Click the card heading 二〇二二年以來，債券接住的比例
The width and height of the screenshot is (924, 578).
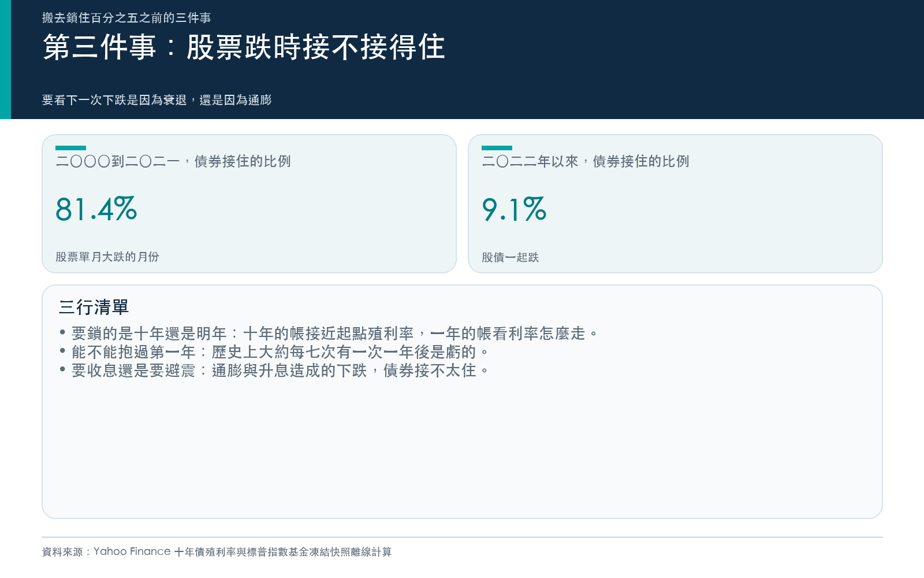click(x=586, y=161)
